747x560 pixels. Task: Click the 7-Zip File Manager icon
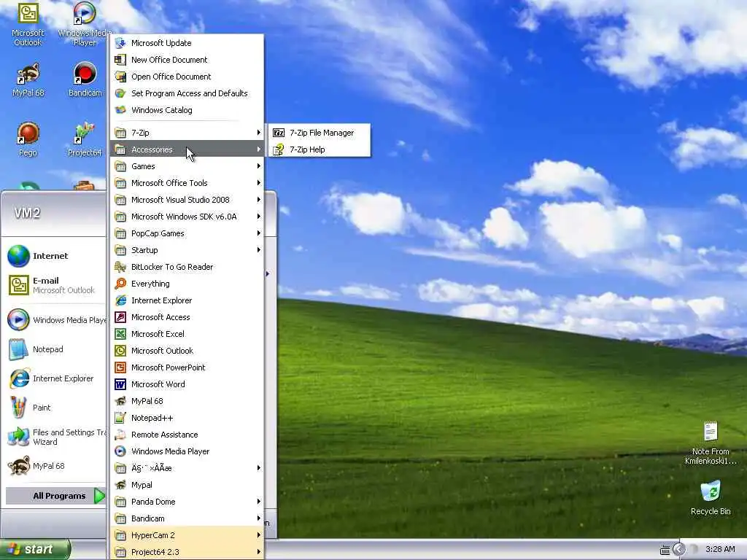pyautogui.click(x=279, y=133)
